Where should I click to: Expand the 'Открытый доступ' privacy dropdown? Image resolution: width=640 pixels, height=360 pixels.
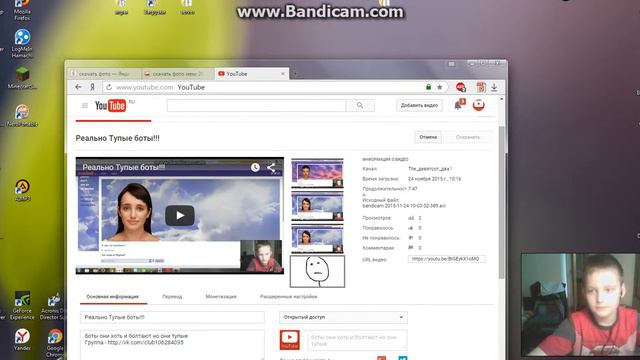(x=343, y=317)
